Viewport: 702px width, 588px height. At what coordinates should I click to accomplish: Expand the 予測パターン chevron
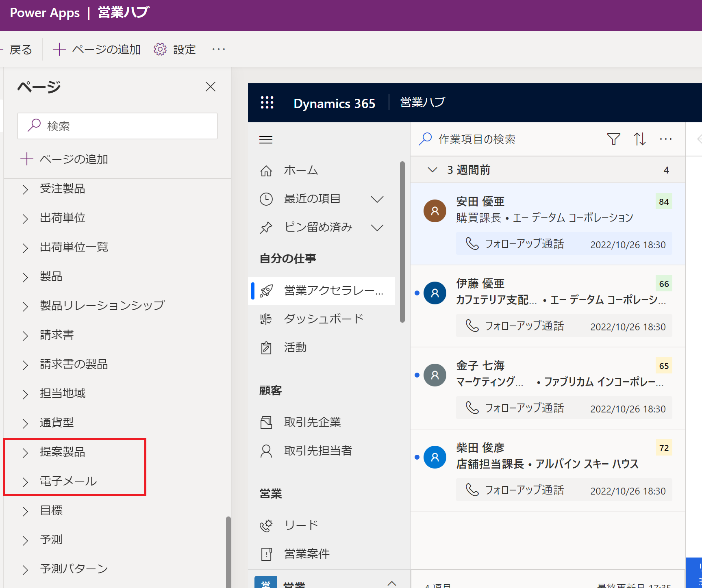click(x=25, y=570)
